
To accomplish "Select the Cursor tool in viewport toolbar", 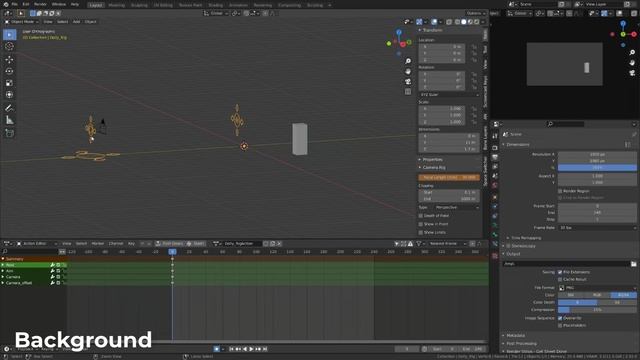I will click(9, 46).
